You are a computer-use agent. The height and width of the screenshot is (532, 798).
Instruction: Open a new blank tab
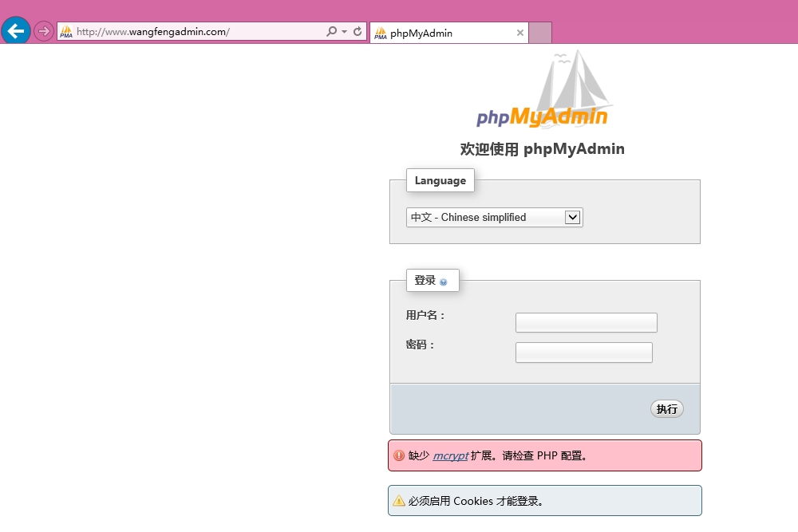540,33
